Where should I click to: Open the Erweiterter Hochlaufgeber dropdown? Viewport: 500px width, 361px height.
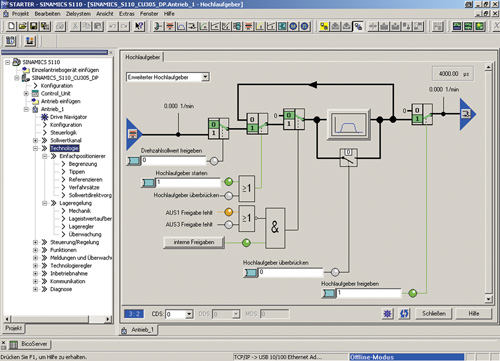168,77
